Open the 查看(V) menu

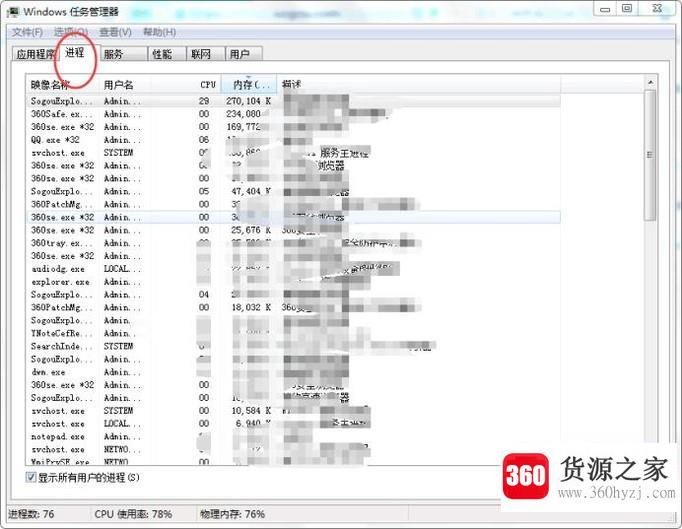tap(115, 32)
